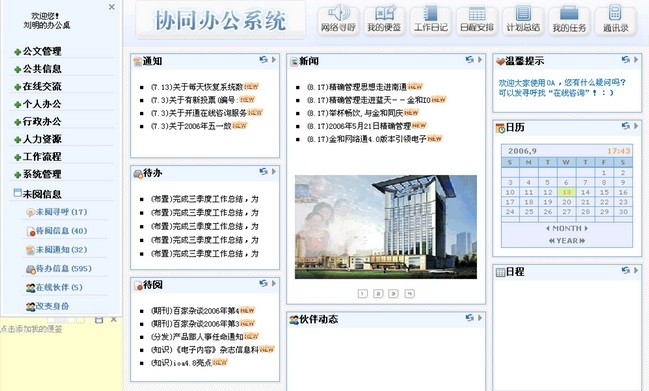Go to previous month in calendar
The height and width of the screenshot is (391, 649).
pos(548,228)
